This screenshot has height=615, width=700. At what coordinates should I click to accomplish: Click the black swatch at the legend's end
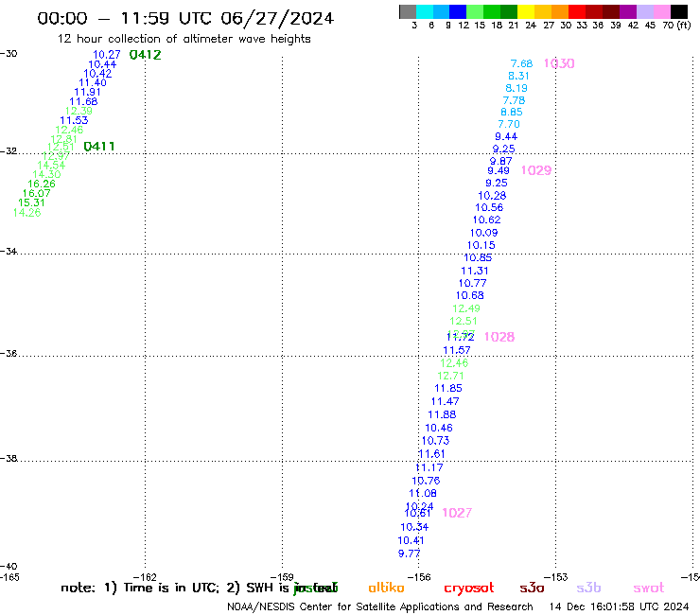click(x=679, y=11)
